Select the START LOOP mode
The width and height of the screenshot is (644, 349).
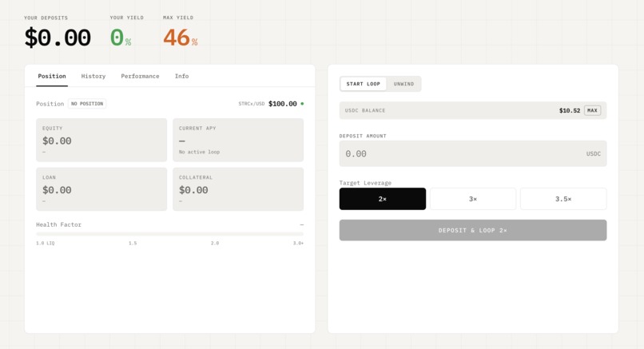(363, 84)
